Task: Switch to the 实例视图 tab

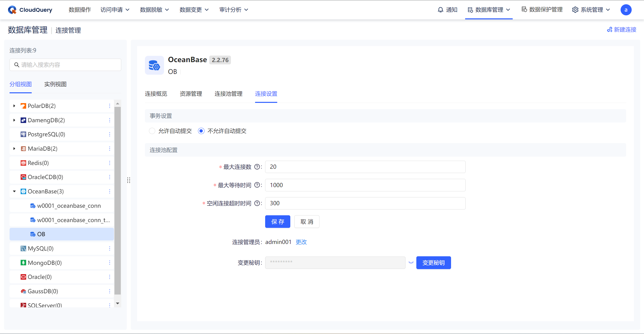Action: tap(55, 84)
